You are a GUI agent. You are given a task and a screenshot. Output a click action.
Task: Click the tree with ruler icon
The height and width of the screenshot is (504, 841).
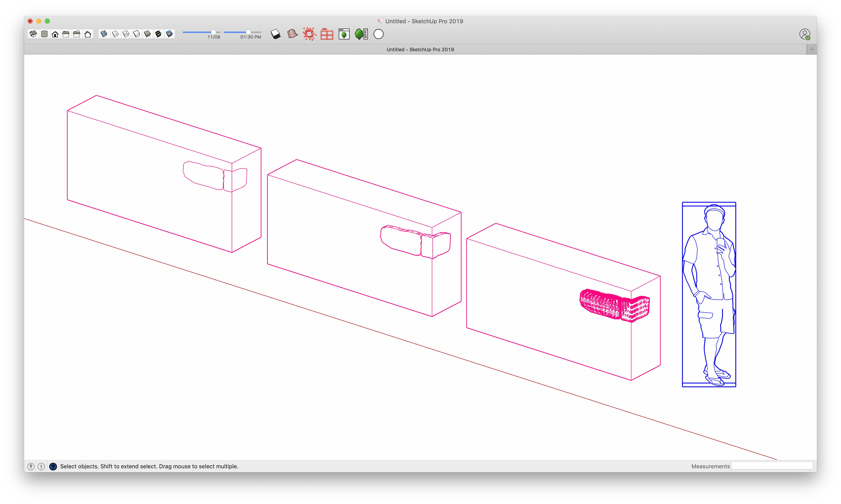point(361,34)
